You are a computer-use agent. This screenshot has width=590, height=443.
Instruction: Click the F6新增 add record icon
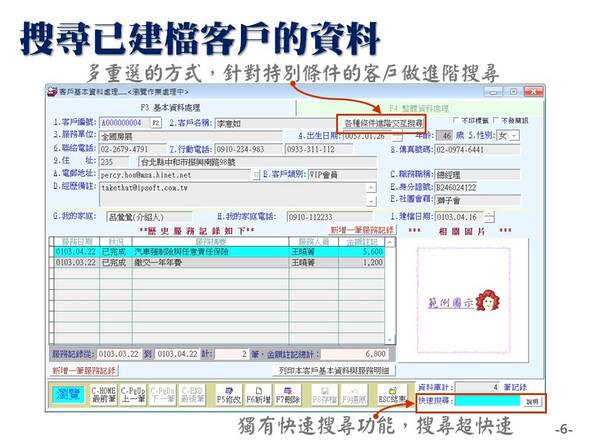point(258,394)
